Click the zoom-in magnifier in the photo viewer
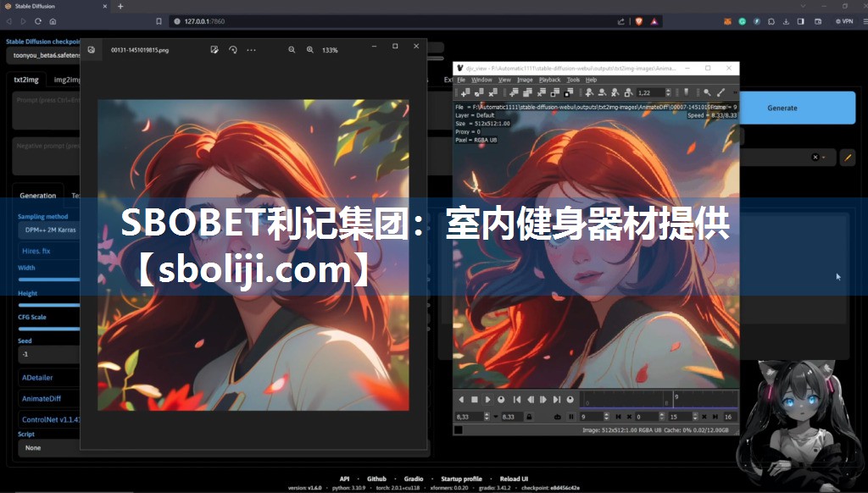This screenshot has height=493, width=868. [x=310, y=50]
